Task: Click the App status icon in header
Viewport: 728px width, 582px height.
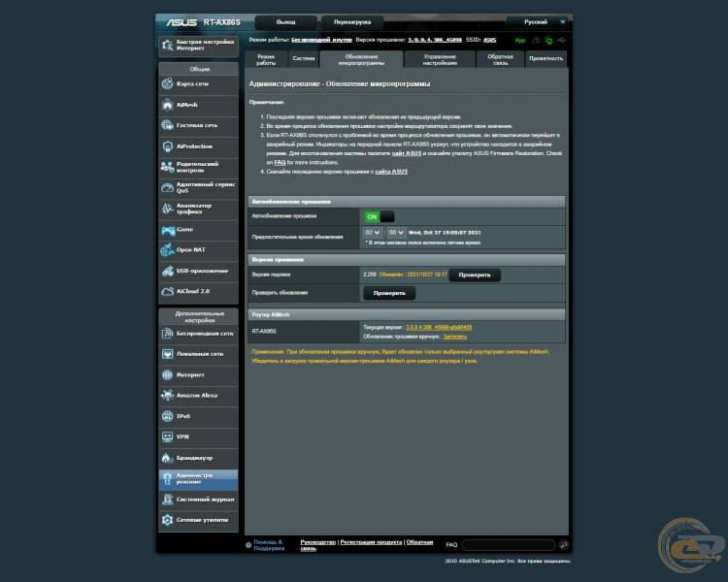Action: tap(520, 41)
